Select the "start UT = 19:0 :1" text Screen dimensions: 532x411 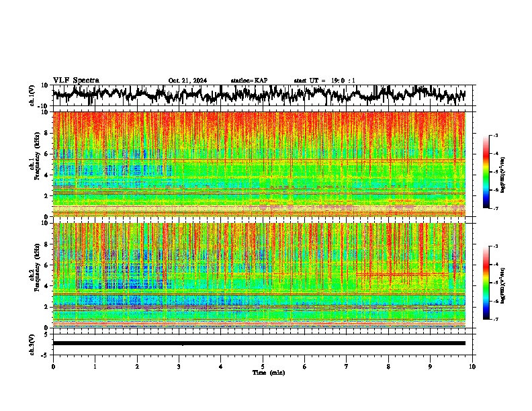click(324, 81)
